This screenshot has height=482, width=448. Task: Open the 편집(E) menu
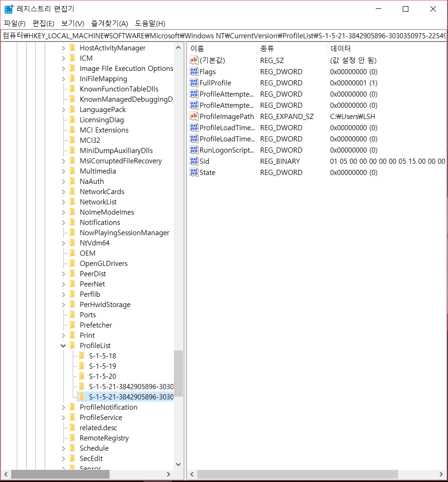click(x=43, y=23)
